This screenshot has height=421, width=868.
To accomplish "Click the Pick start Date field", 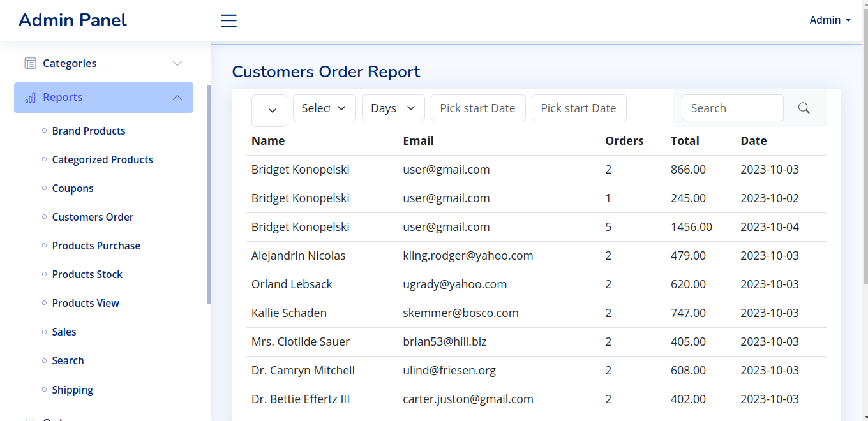I will coord(478,108).
